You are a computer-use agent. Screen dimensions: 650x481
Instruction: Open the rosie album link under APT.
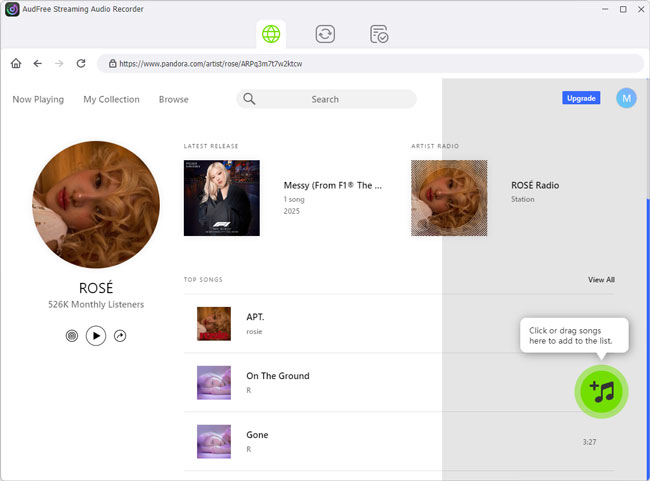pos(254,332)
